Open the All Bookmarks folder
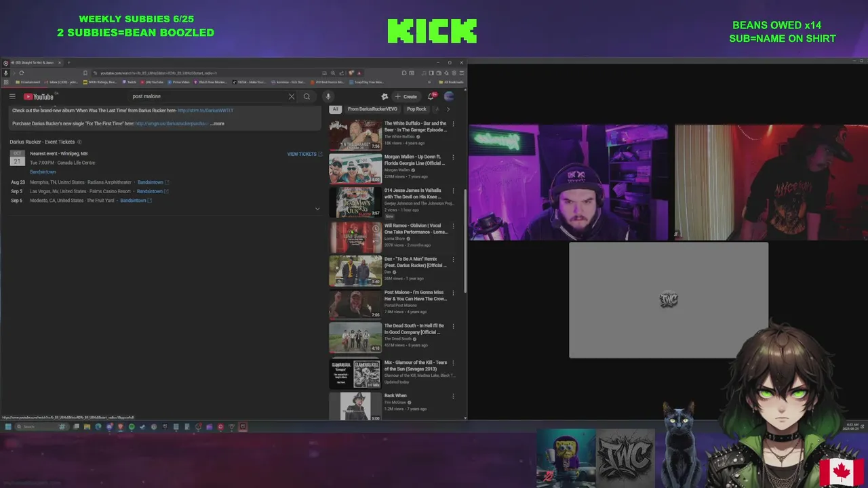 pyautogui.click(x=452, y=82)
